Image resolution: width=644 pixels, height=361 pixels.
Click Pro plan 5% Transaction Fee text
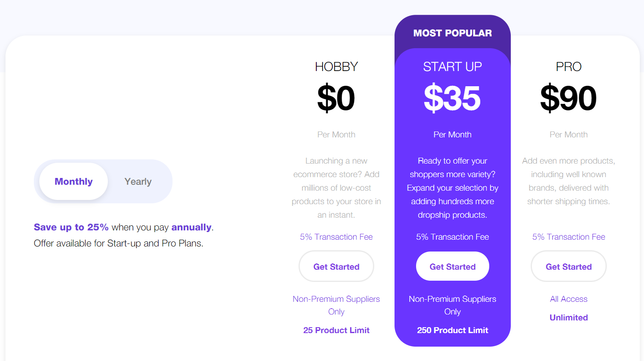568,237
